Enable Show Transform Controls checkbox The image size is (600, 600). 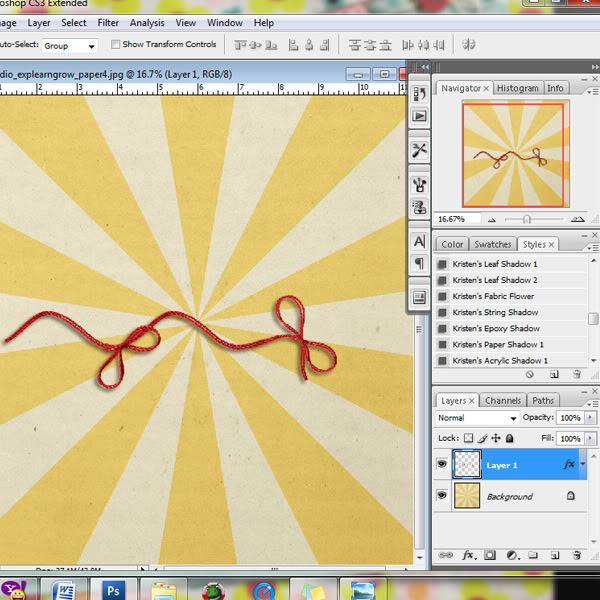(116, 44)
